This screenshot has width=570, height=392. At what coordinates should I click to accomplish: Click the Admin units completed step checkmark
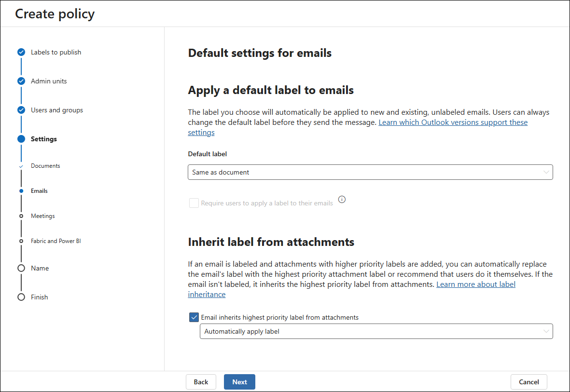pos(21,81)
